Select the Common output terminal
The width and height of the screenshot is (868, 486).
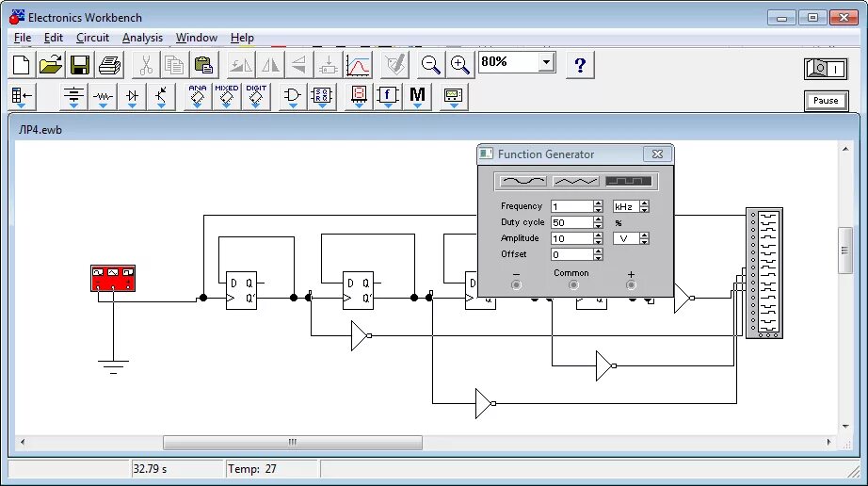[x=573, y=284]
